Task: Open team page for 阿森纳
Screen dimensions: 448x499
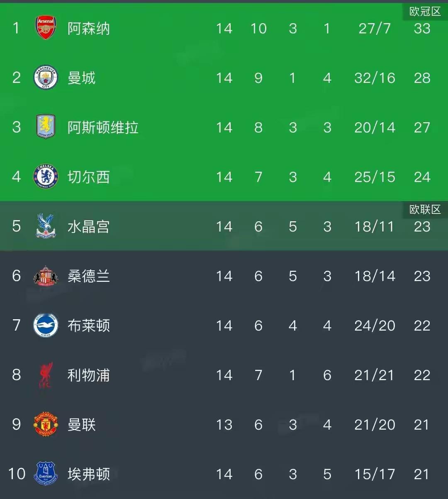Action: pyautogui.click(x=88, y=29)
